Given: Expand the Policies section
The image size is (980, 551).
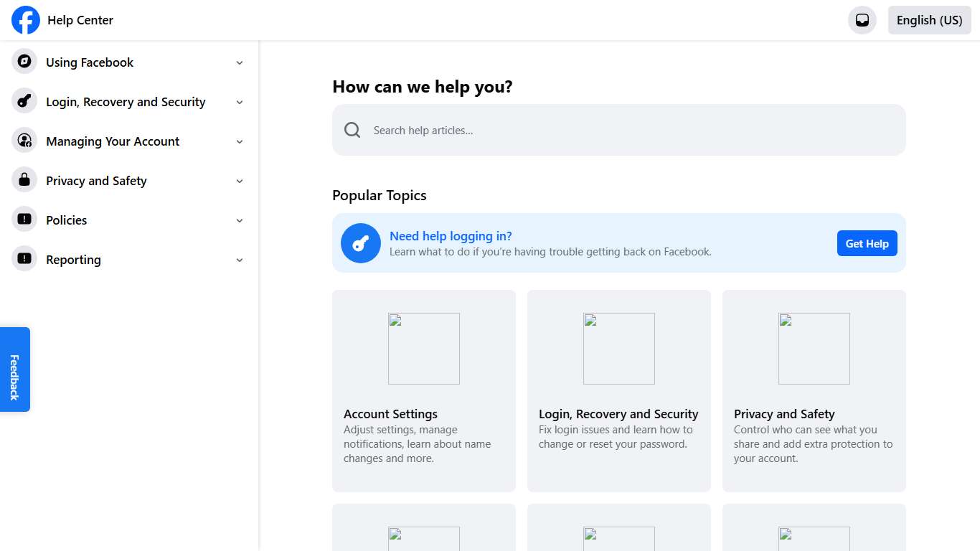Looking at the screenshot, I should pos(240,220).
